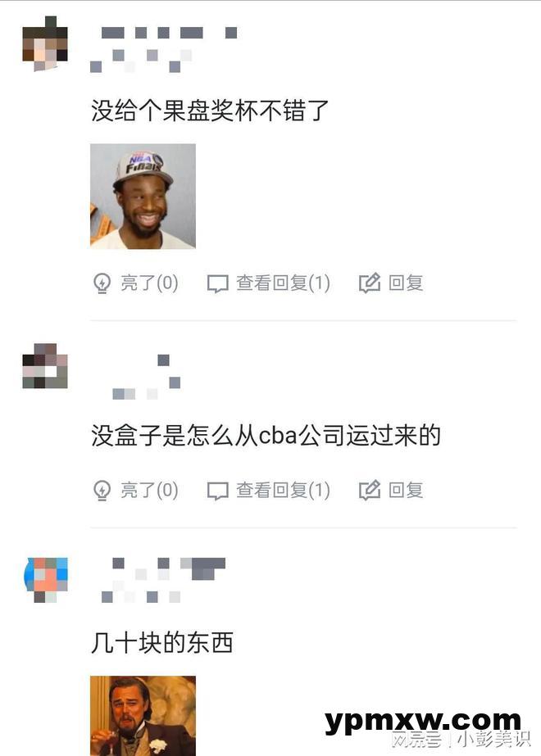Expand 查看回复(1) under first comment
Screen dimensions: 541x756
[283, 283]
